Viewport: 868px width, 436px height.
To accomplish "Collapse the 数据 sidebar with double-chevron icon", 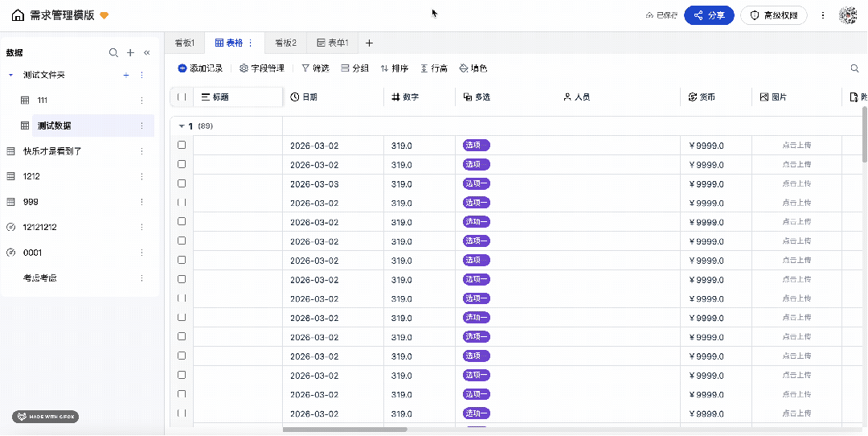I will (x=146, y=53).
